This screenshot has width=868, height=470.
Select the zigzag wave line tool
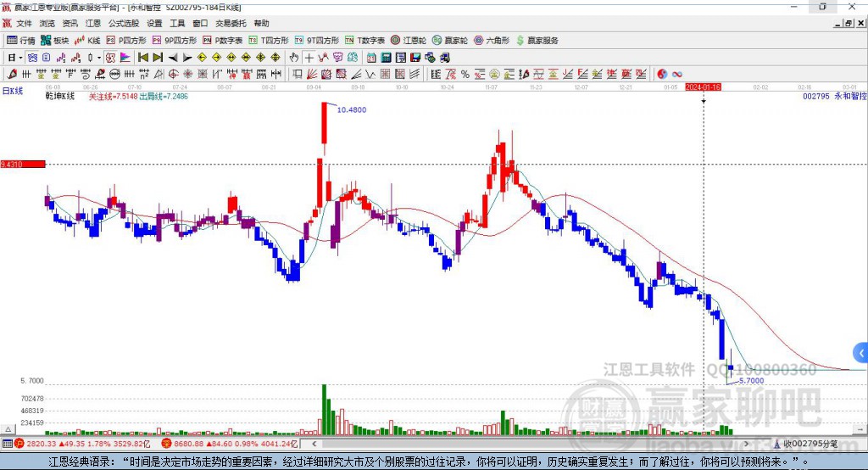pyautogui.click(x=370, y=74)
